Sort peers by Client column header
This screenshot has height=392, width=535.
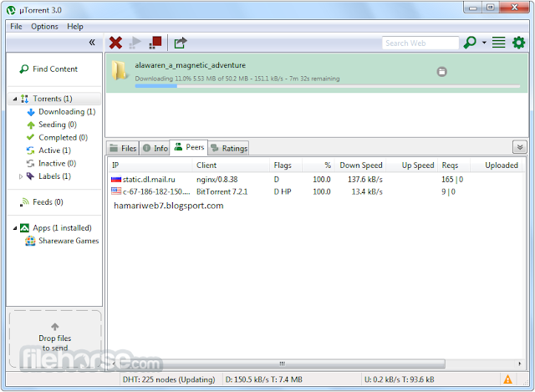point(231,165)
